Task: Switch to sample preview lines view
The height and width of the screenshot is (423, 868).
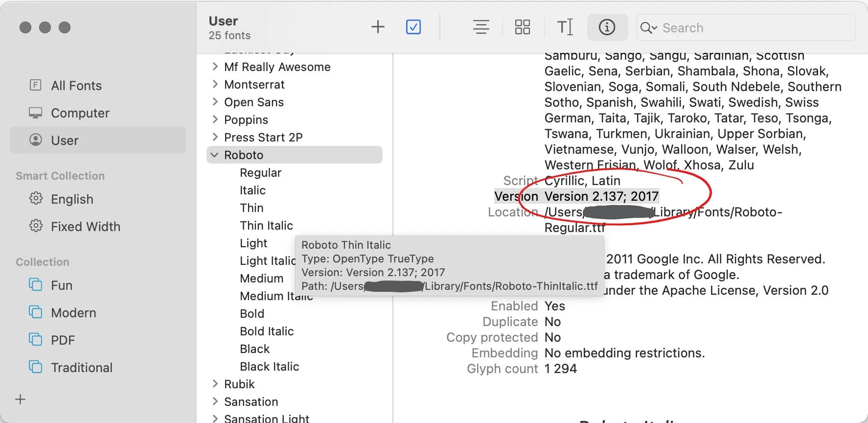Action: click(481, 27)
